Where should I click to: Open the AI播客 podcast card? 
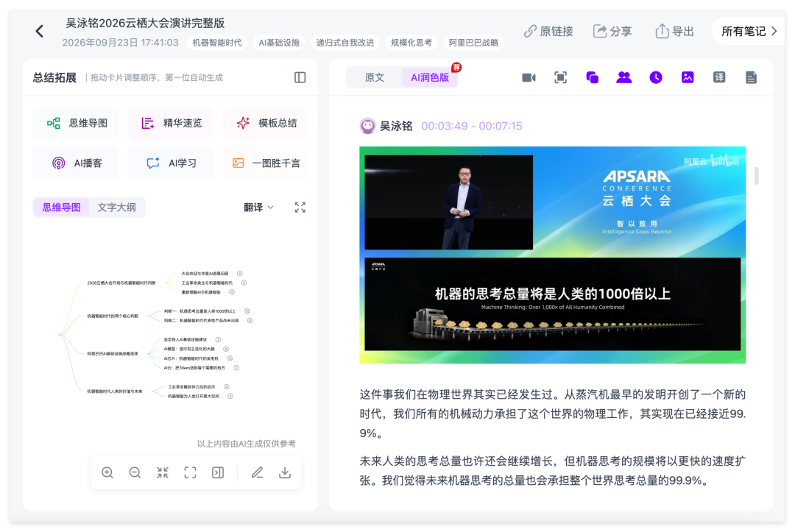point(76,163)
